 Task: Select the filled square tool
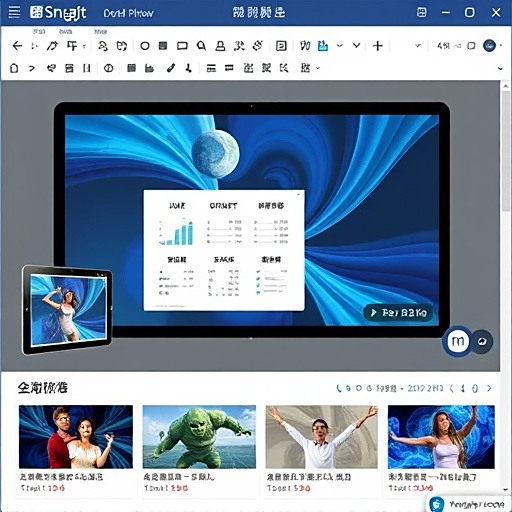click(x=163, y=45)
